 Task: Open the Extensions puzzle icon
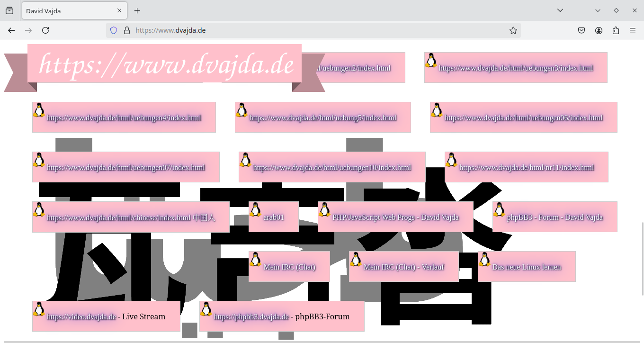click(x=616, y=30)
